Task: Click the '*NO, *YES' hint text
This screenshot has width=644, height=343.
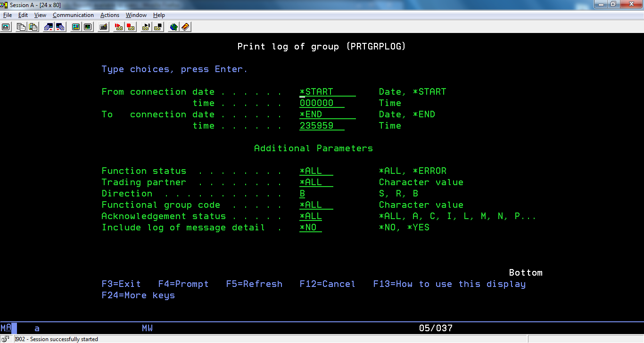Action: pos(404,228)
